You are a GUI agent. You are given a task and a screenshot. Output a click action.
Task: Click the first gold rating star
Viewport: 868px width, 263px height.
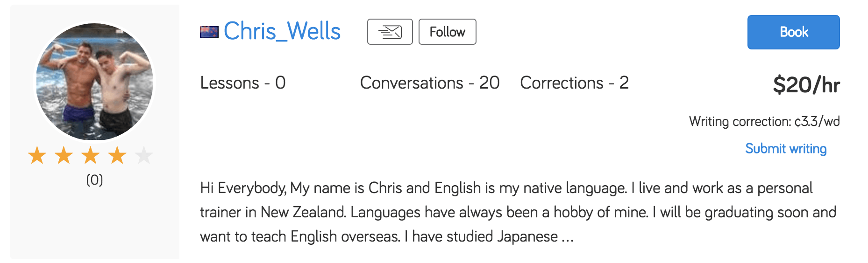(x=37, y=155)
